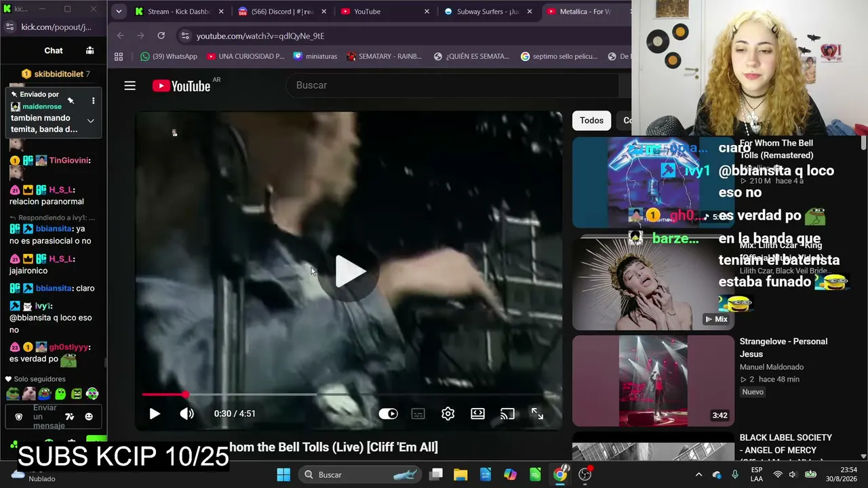Open the UNA CURIOSIDAD bookmark
The height and width of the screenshot is (488, 868).
click(245, 56)
